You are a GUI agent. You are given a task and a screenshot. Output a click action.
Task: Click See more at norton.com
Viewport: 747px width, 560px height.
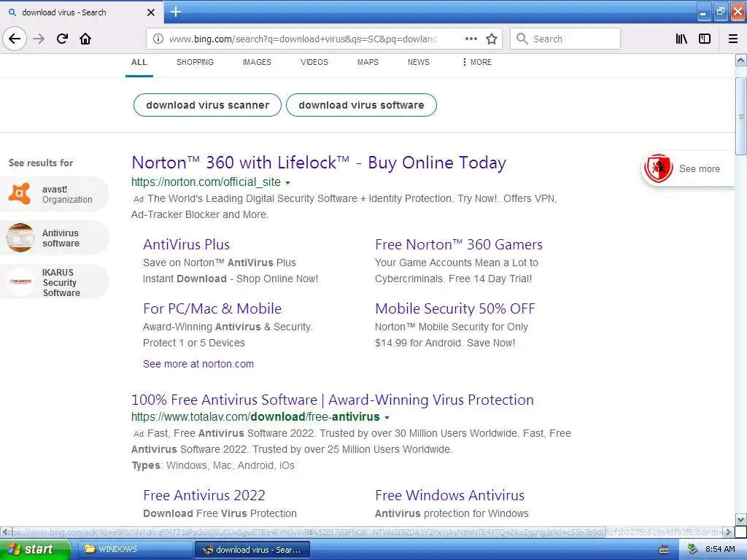[198, 364]
